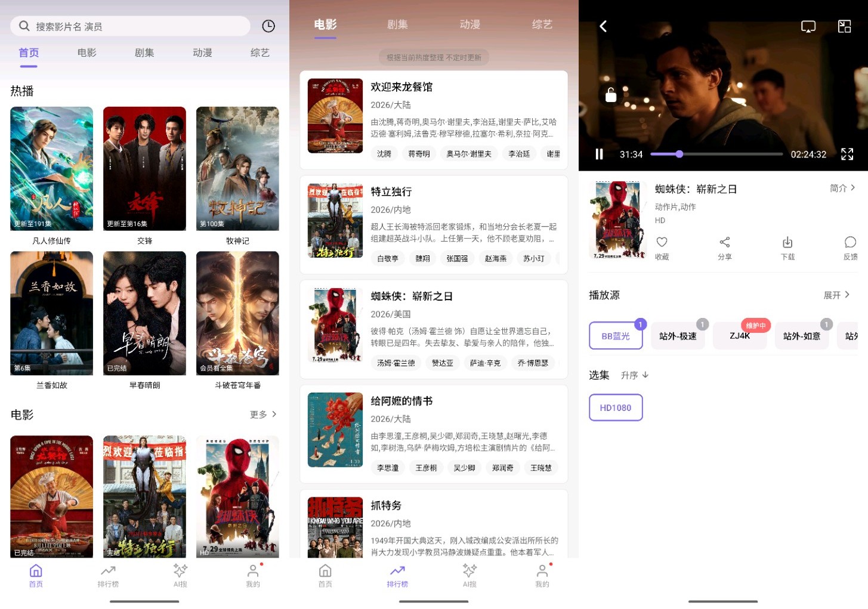Share the movie using 分享 icon
The image size is (868, 609).
[725, 242]
